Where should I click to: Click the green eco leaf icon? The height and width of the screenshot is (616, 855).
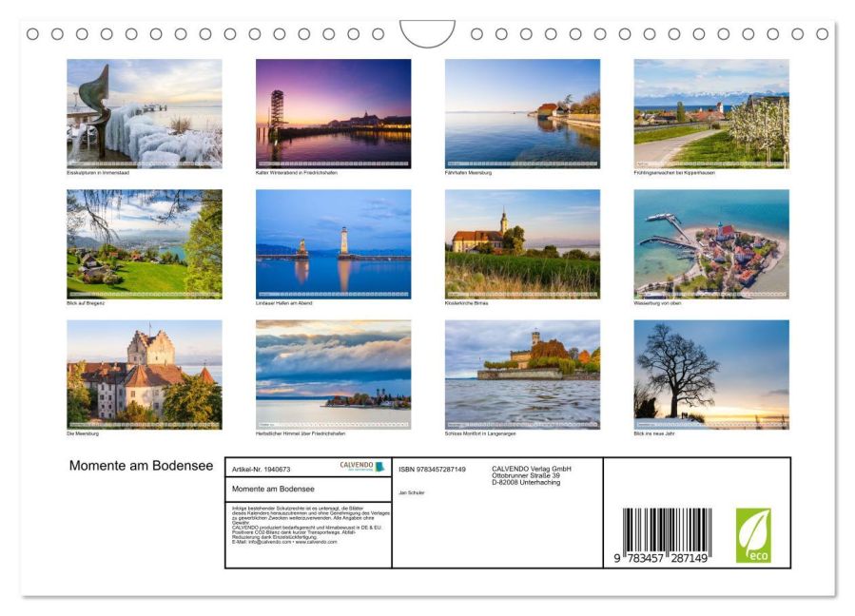753,535
